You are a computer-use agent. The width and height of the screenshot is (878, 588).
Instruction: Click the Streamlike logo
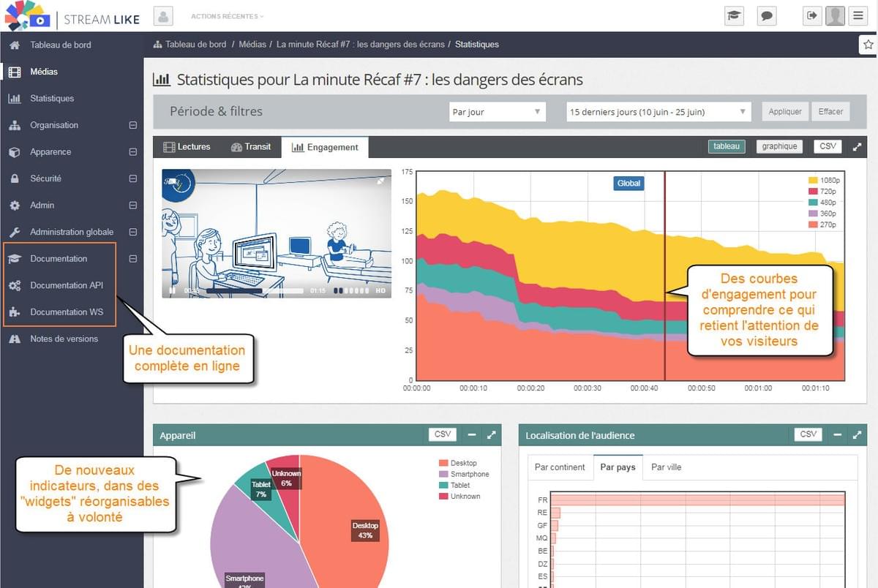click(x=72, y=16)
